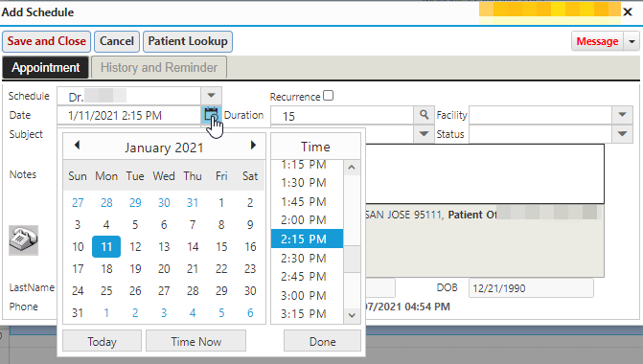Click the Time Now button
643x364 pixels.
click(x=196, y=341)
